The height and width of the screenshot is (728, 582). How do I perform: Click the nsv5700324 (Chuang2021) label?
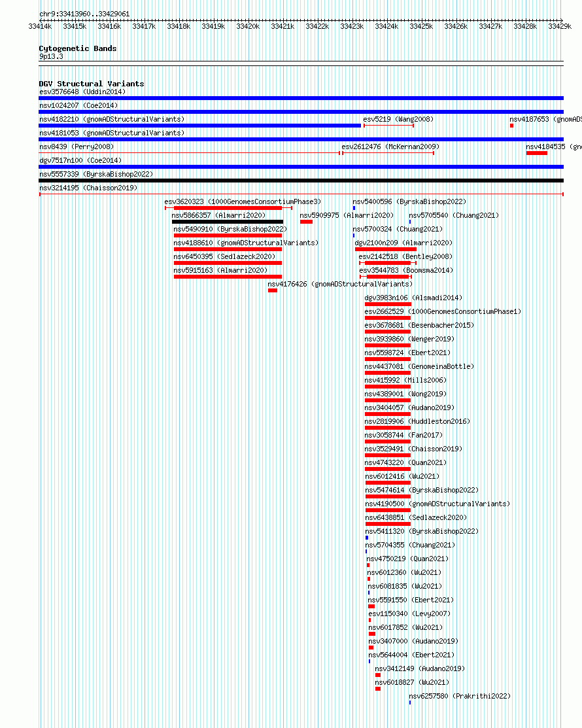[398, 230]
